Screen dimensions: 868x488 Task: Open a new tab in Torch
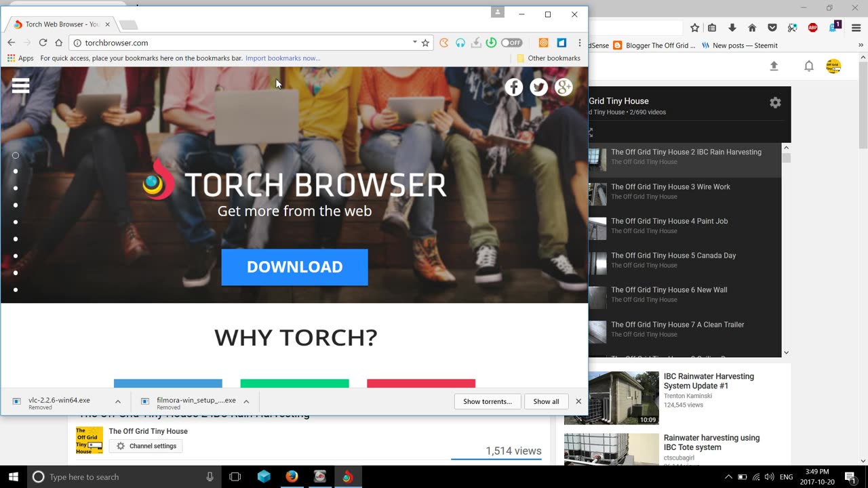coord(128,25)
